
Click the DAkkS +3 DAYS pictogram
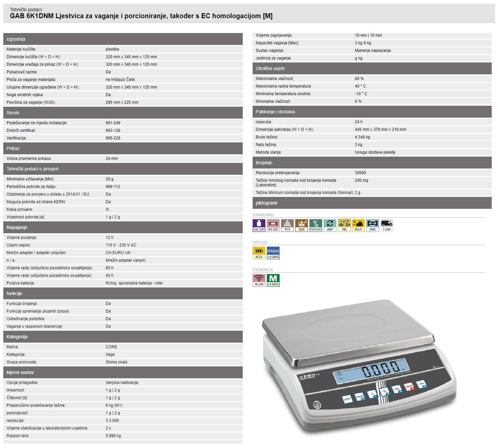click(273, 253)
